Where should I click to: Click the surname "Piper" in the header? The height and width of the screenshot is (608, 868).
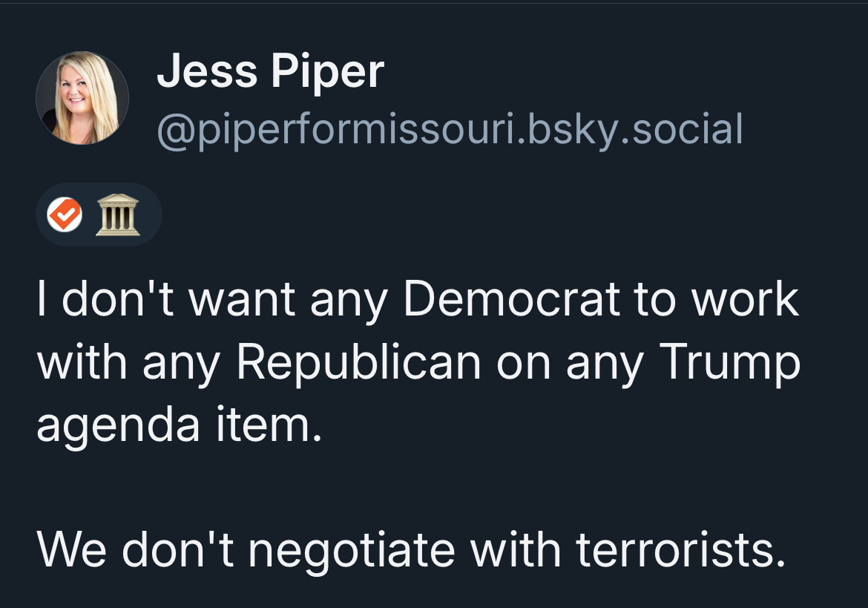(x=327, y=72)
